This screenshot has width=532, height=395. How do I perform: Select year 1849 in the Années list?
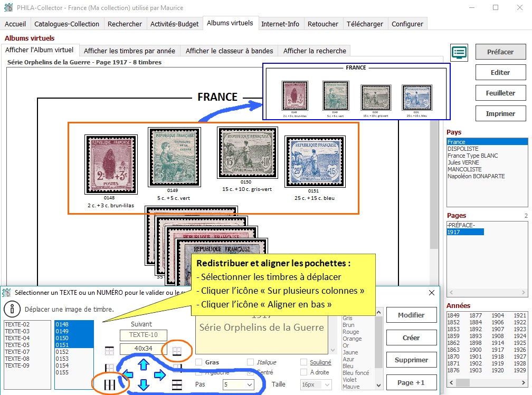pos(453,315)
